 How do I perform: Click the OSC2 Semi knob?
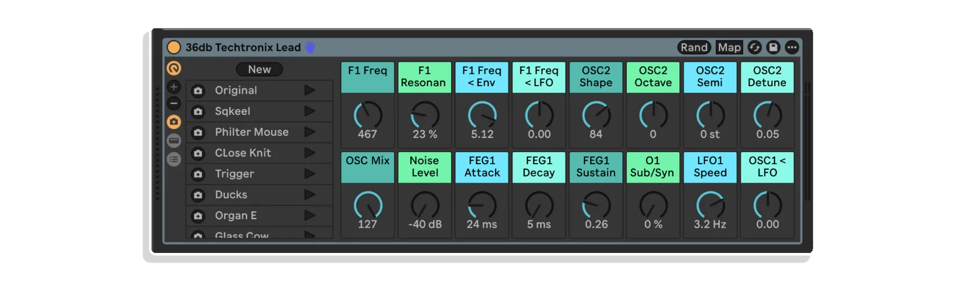pos(710,115)
